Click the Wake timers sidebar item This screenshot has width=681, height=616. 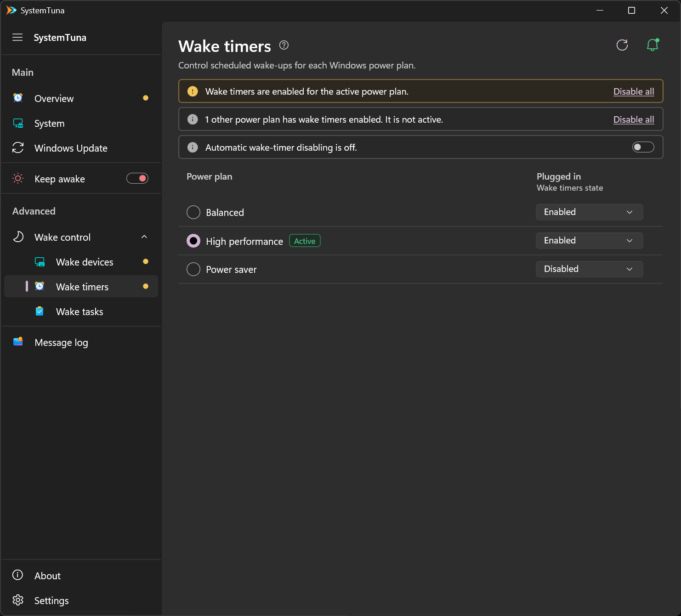[x=81, y=287]
